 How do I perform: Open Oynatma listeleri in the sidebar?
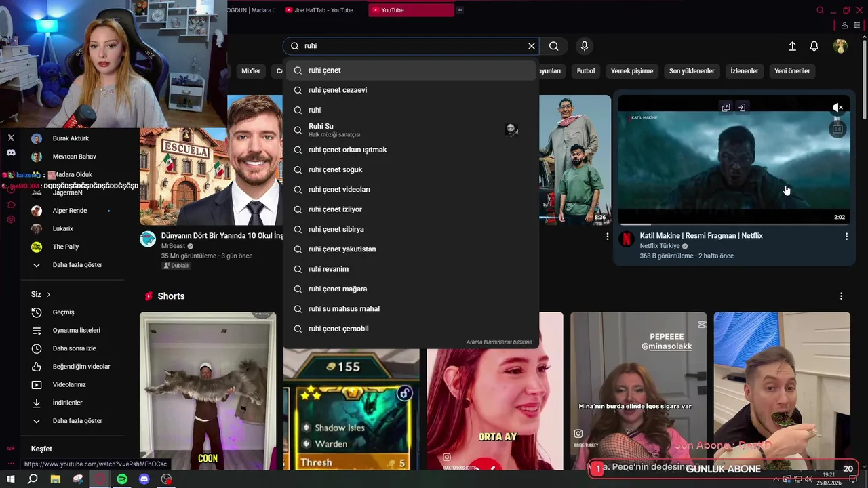click(72, 331)
